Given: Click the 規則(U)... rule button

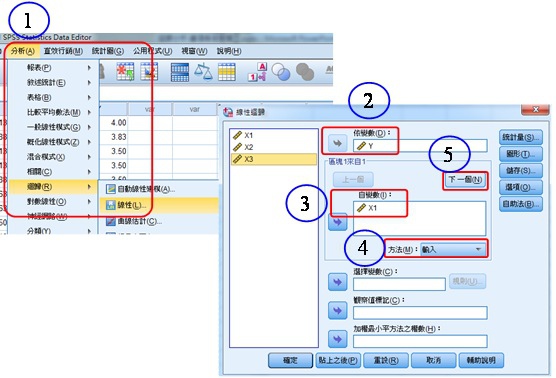Looking at the screenshot, I should tap(467, 282).
